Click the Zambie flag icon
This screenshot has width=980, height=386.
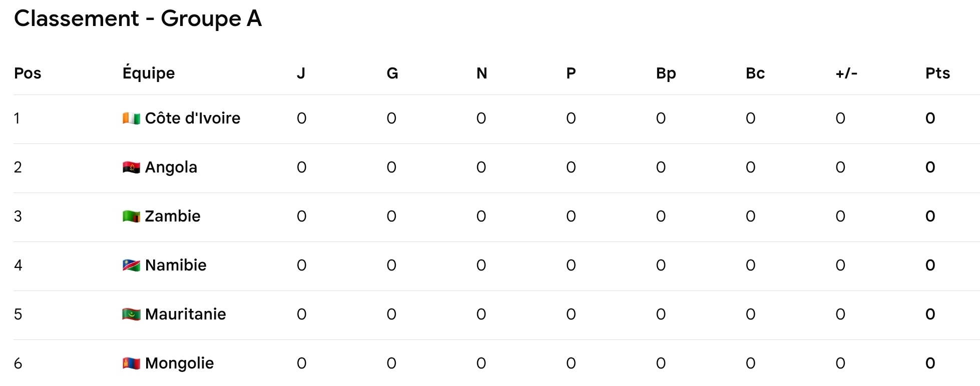(x=131, y=216)
